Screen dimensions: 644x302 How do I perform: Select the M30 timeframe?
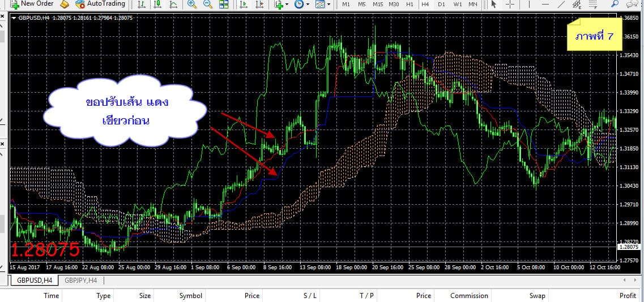(x=394, y=4)
